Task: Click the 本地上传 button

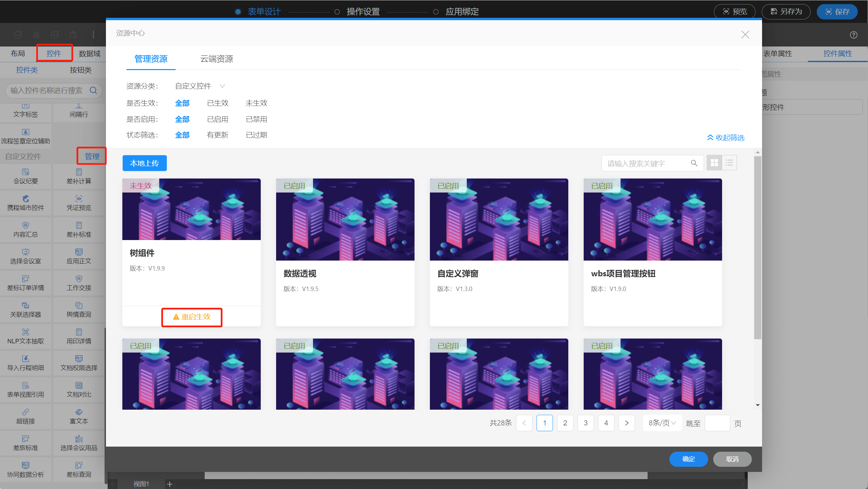Action: pyautogui.click(x=145, y=163)
